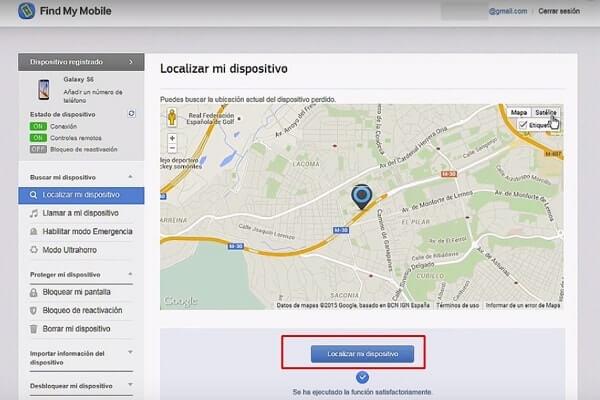Click the Find My Mobile logo icon

26,11
